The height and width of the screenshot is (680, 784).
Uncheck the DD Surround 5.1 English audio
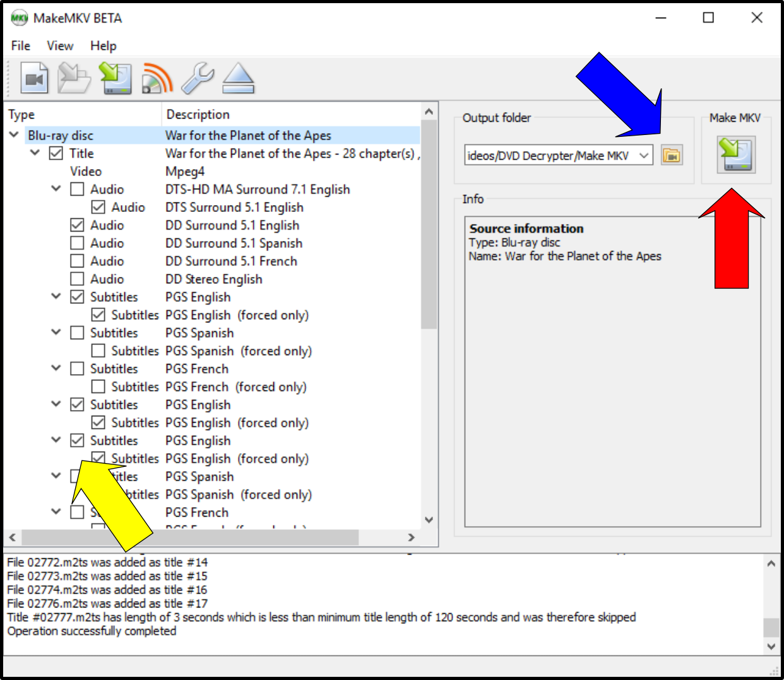(x=77, y=225)
